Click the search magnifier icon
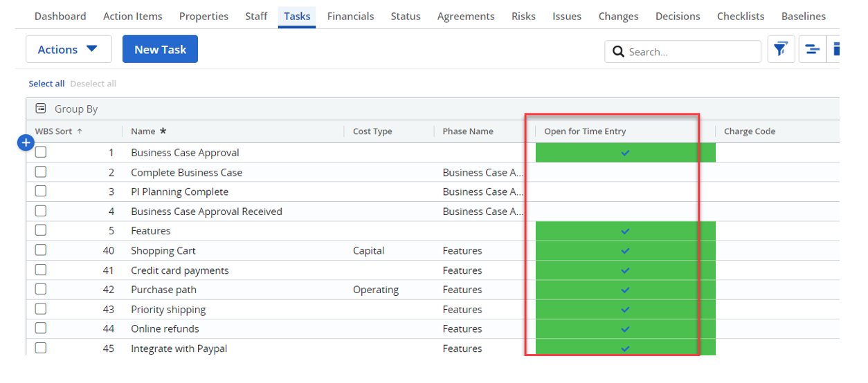Viewport: 868px width, 383px height. click(618, 52)
